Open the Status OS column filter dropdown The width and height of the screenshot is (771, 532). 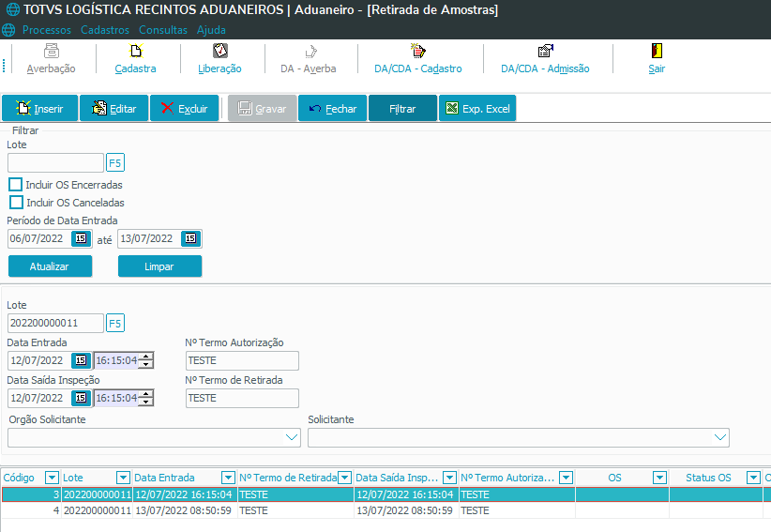click(x=753, y=478)
